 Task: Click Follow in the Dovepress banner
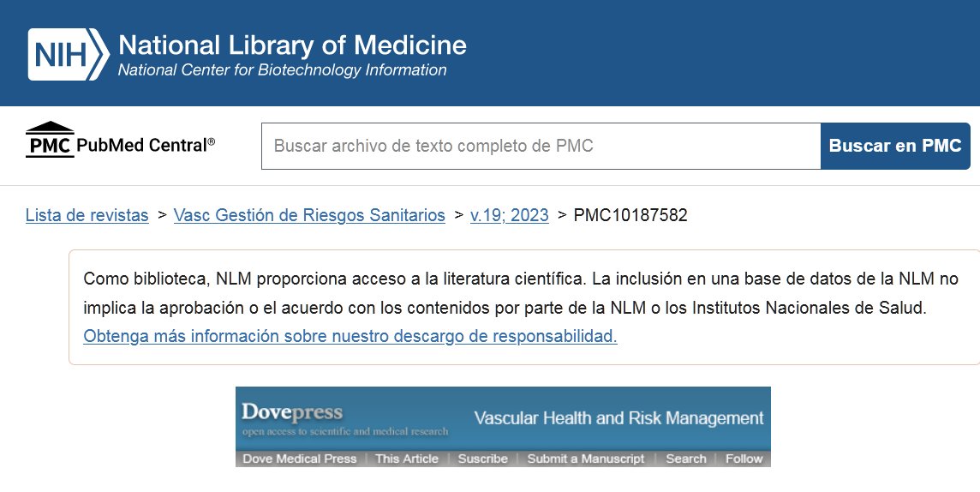coord(744,459)
